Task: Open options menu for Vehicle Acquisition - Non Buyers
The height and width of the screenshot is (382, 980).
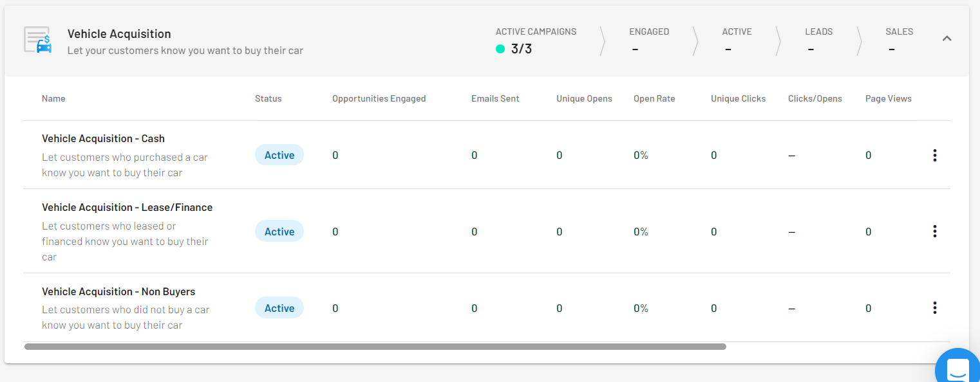Action: tap(934, 308)
